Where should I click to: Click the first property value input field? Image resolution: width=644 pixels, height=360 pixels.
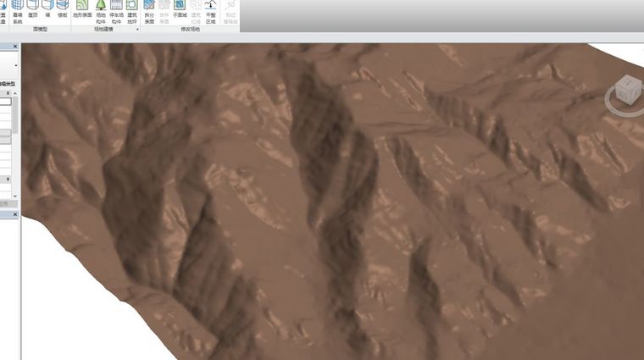click(x=5, y=101)
